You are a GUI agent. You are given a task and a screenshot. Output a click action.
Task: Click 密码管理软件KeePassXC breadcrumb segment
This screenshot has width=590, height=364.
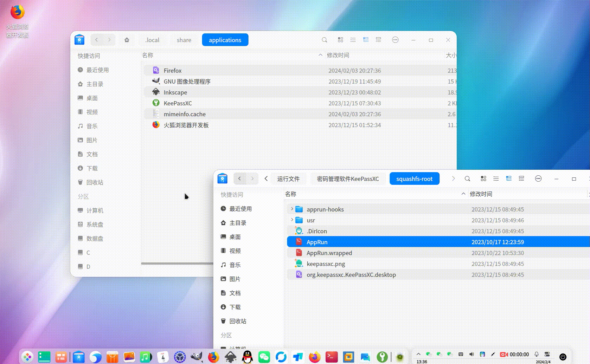348,179
